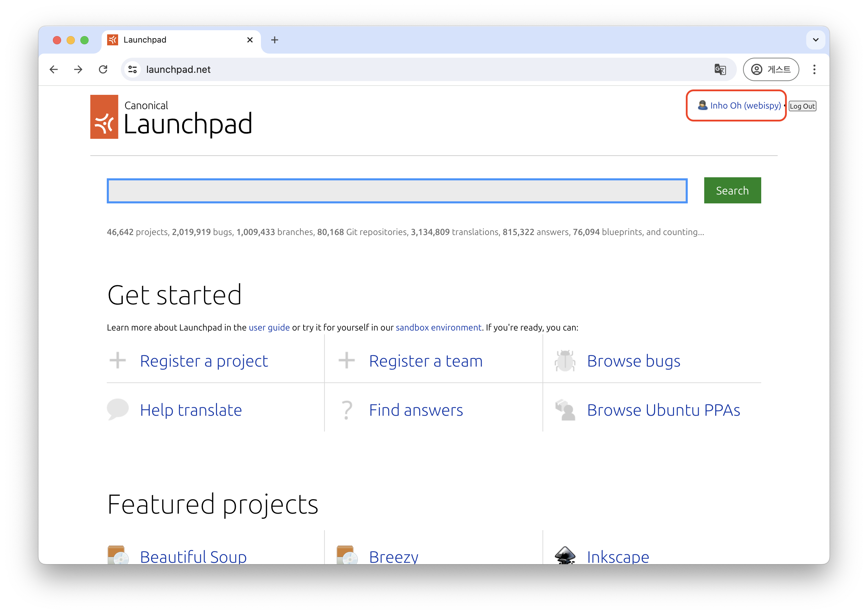Click the user avatar icon next to Inho Oh
The image size is (868, 615).
702,105
